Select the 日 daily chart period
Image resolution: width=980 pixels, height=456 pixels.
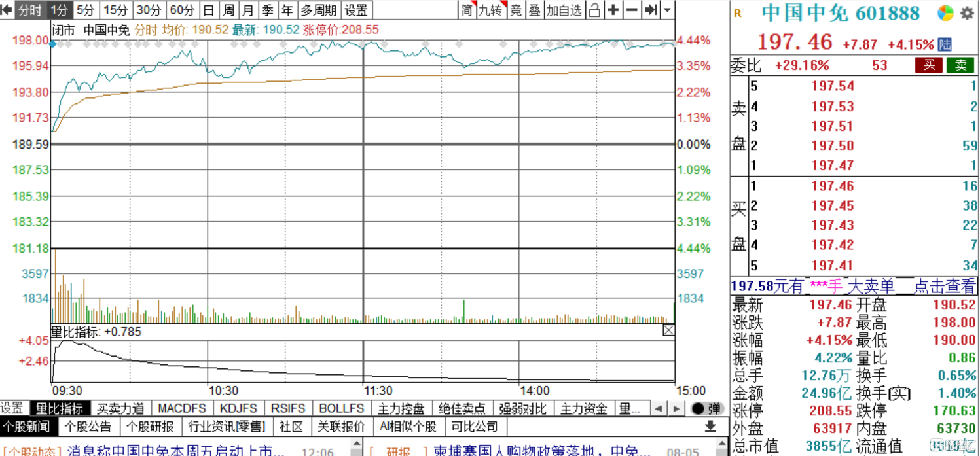point(209,10)
